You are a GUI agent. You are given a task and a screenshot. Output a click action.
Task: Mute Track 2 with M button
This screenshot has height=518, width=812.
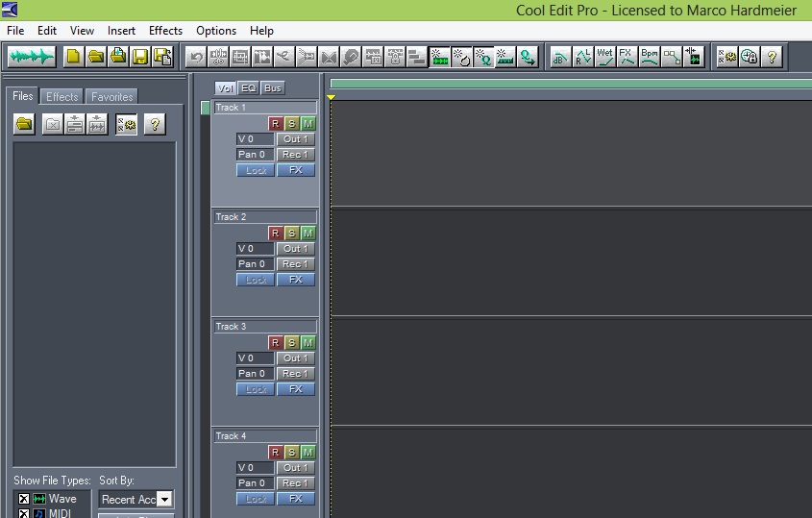coord(308,234)
